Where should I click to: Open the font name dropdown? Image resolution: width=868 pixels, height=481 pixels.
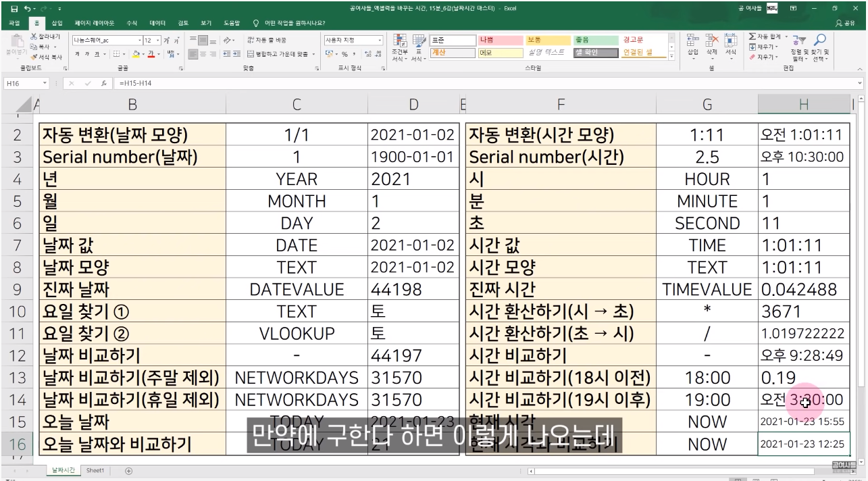(139, 41)
